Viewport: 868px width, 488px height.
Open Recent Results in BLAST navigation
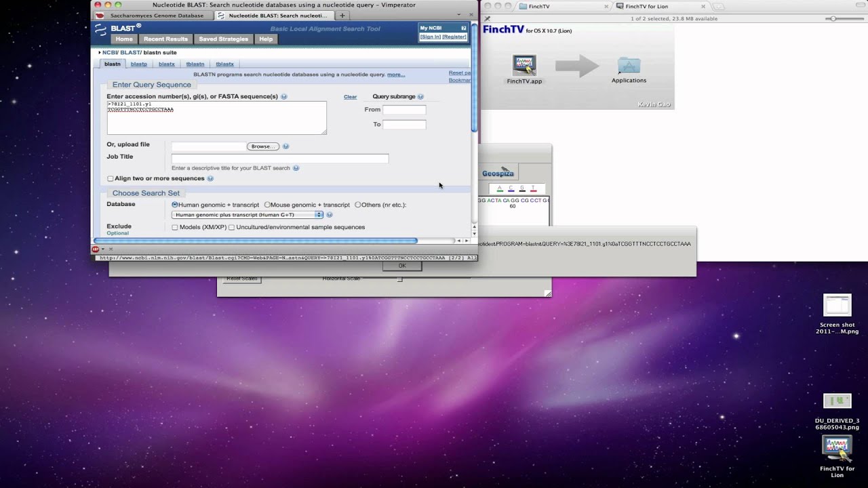(x=165, y=39)
